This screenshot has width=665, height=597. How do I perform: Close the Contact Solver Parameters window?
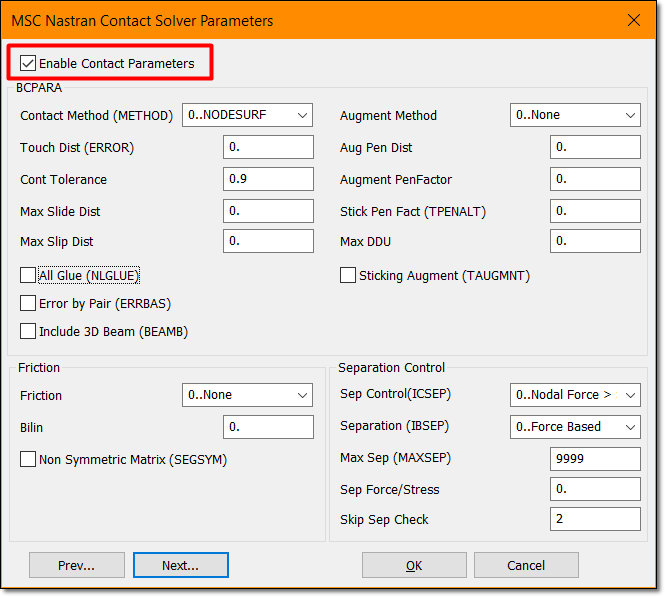(634, 20)
